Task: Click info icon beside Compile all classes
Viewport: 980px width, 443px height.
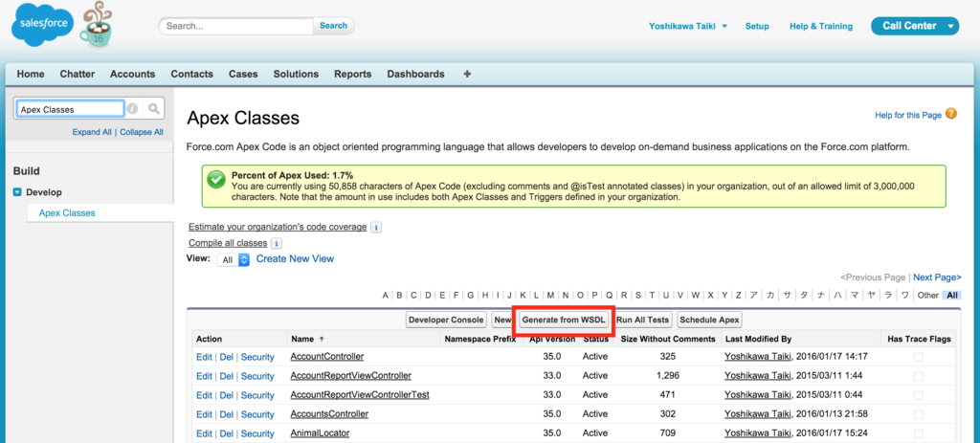Action: [277, 243]
